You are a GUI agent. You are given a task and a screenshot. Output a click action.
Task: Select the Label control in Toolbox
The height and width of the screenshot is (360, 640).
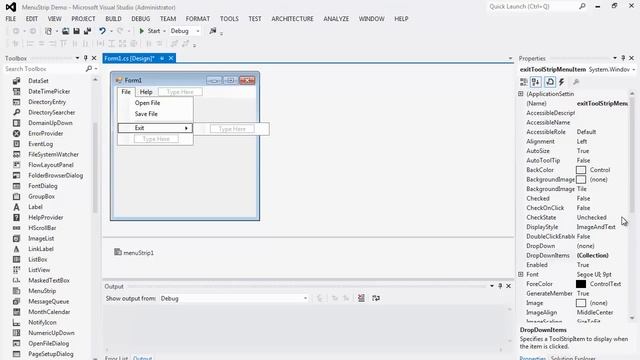point(36,207)
